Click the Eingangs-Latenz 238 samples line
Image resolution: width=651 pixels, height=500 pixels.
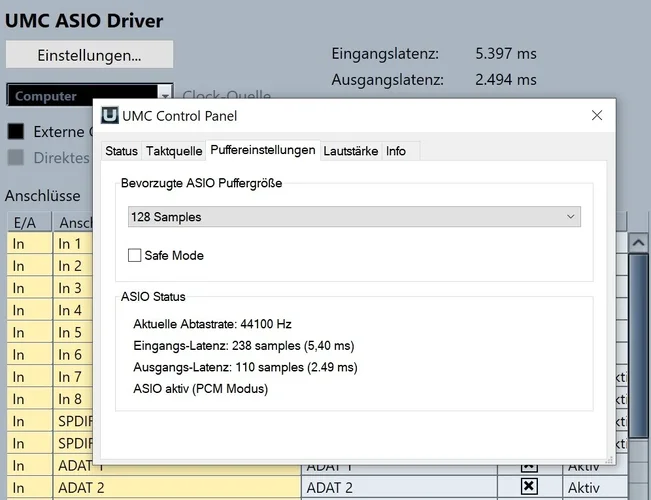244,346
